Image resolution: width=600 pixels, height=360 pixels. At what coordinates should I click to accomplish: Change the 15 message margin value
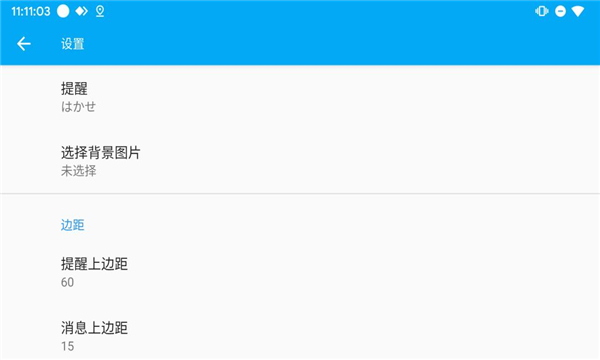tap(67, 346)
